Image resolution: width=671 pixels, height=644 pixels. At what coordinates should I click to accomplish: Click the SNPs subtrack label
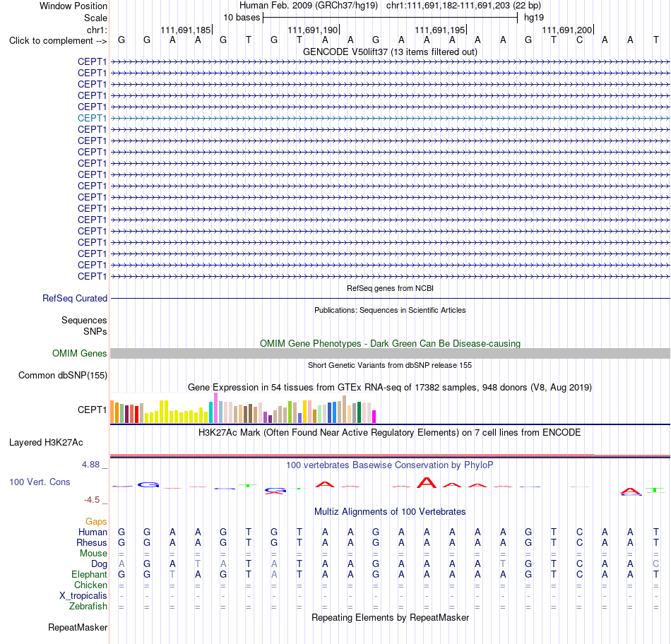(x=95, y=331)
